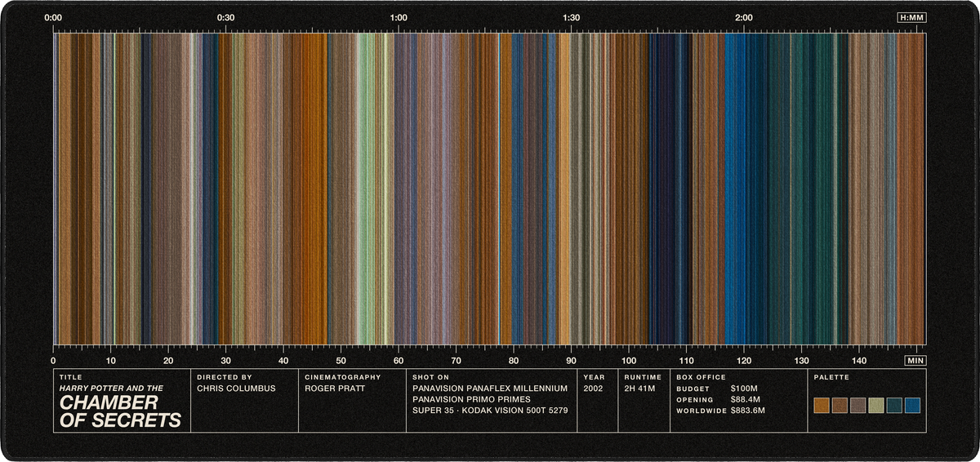The image size is (980, 462).
Task: Click the "WORLDWIDE" row label
Action: pyautogui.click(x=701, y=411)
